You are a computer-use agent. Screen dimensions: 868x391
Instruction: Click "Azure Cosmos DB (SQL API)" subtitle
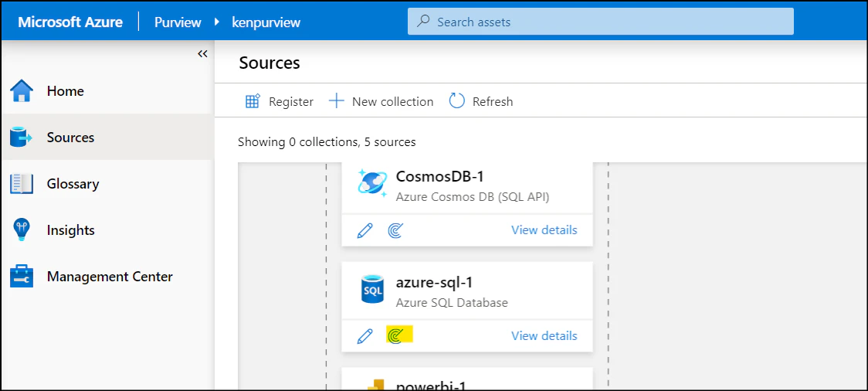(473, 197)
